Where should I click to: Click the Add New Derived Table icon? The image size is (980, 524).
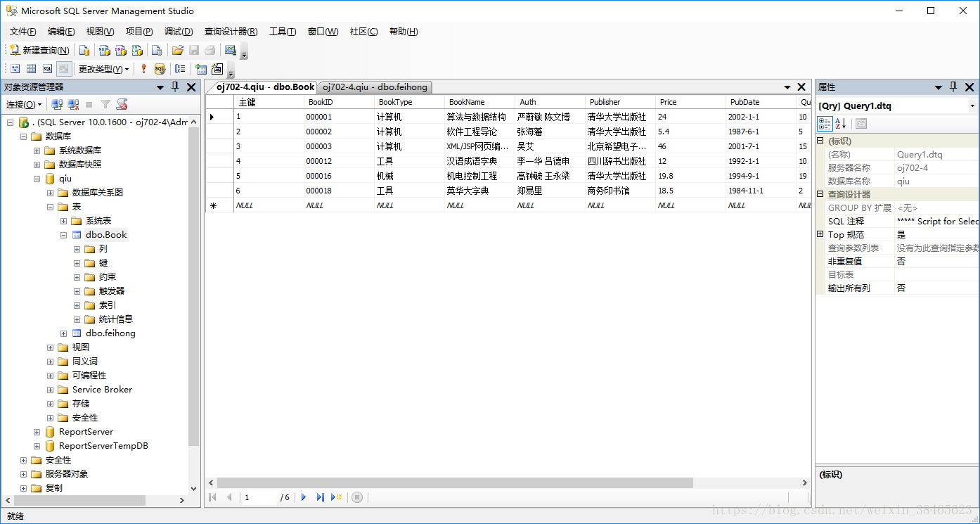coord(217,69)
